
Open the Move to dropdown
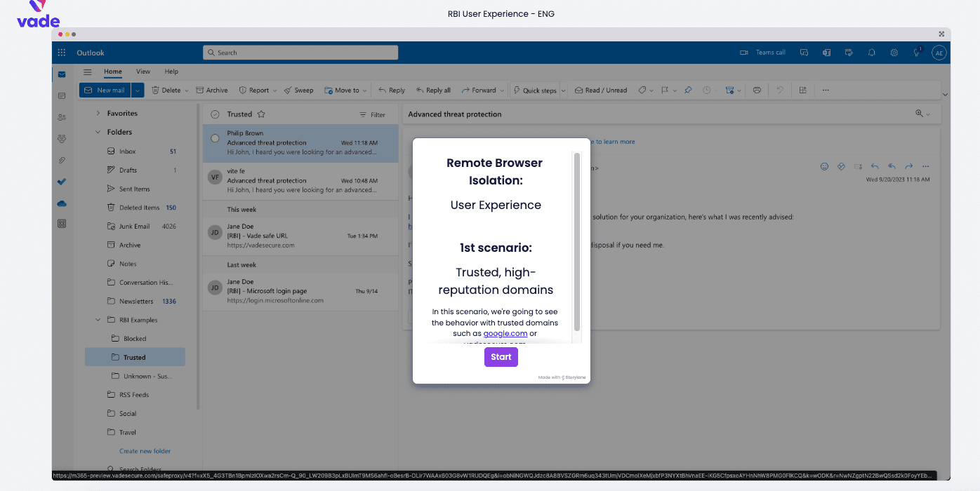(345, 90)
